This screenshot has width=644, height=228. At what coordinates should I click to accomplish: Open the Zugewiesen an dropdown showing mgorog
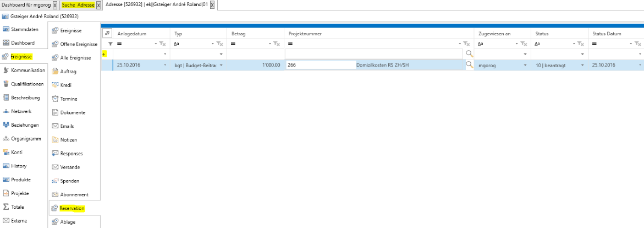(x=525, y=65)
